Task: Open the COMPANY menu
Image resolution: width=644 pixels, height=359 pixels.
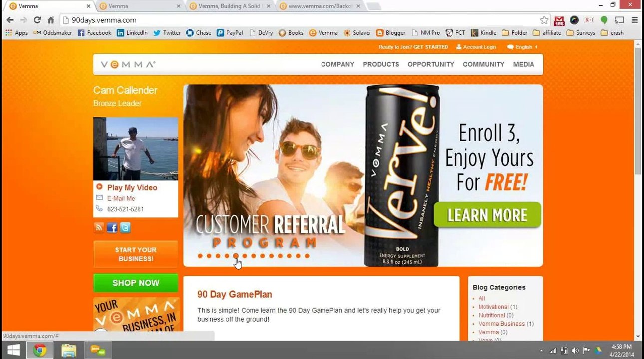Action: 337,64
